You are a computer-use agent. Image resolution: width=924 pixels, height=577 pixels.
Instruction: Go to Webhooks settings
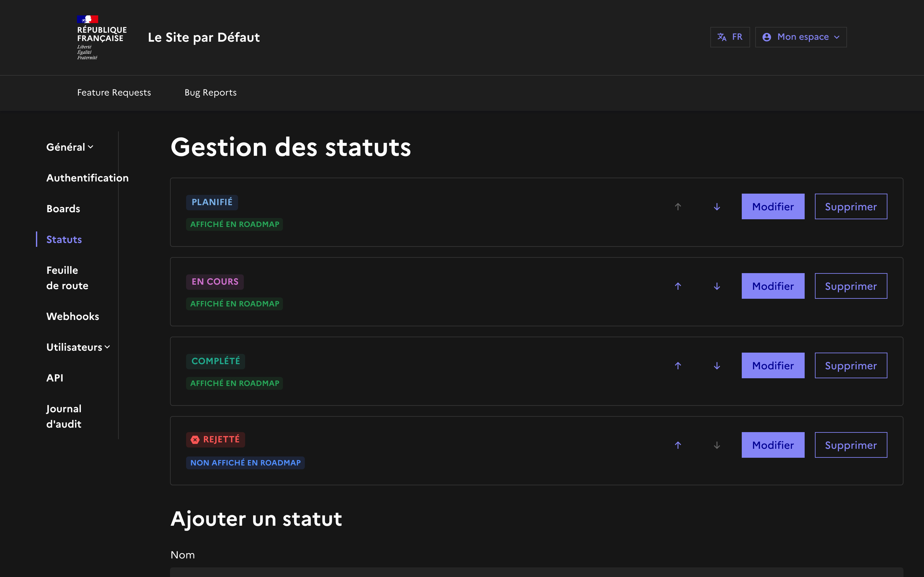click(73, 316)
